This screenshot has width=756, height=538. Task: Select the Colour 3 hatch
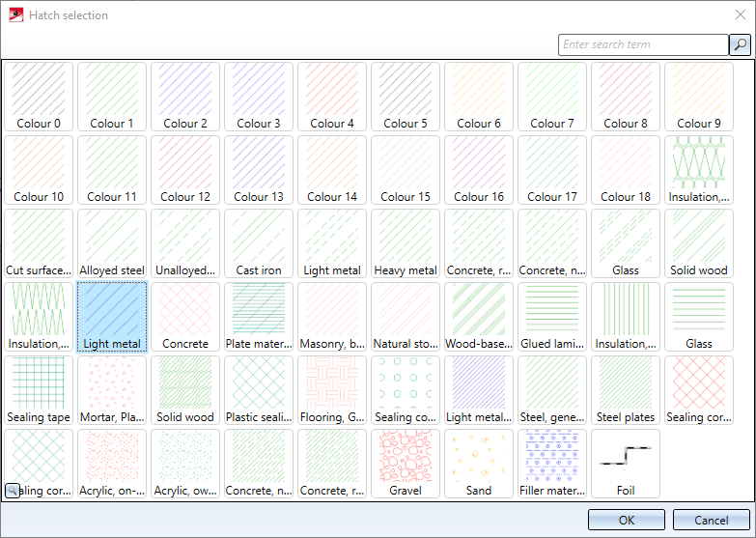[x=259, y=97]
